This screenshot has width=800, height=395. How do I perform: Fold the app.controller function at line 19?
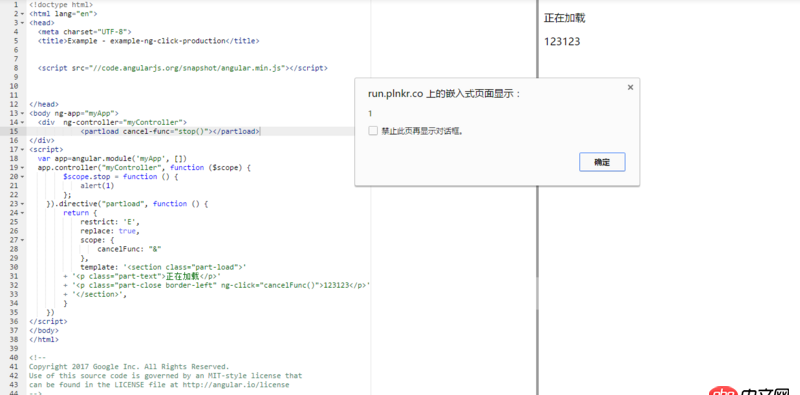22,167
